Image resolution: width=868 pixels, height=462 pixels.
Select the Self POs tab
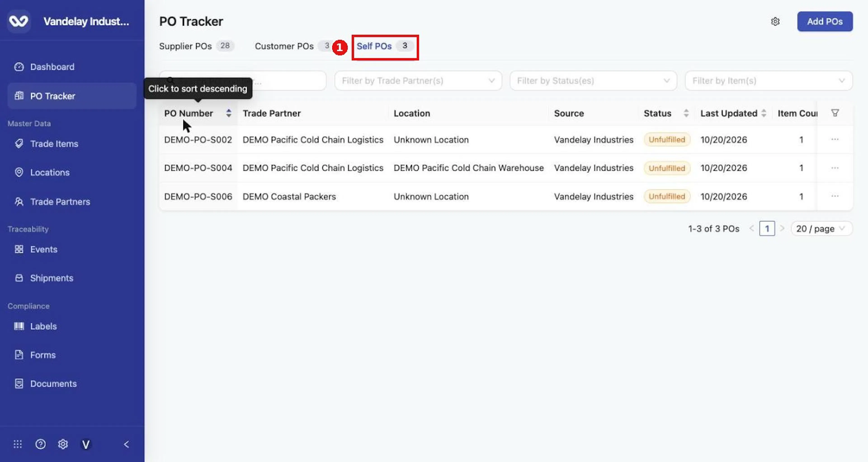click(x=385, y=46)
